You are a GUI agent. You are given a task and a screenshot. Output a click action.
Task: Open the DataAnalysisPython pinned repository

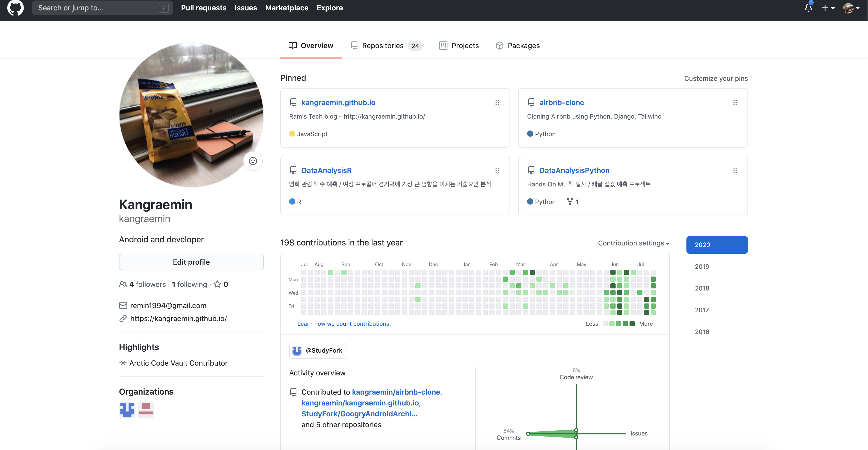(574, 170)
